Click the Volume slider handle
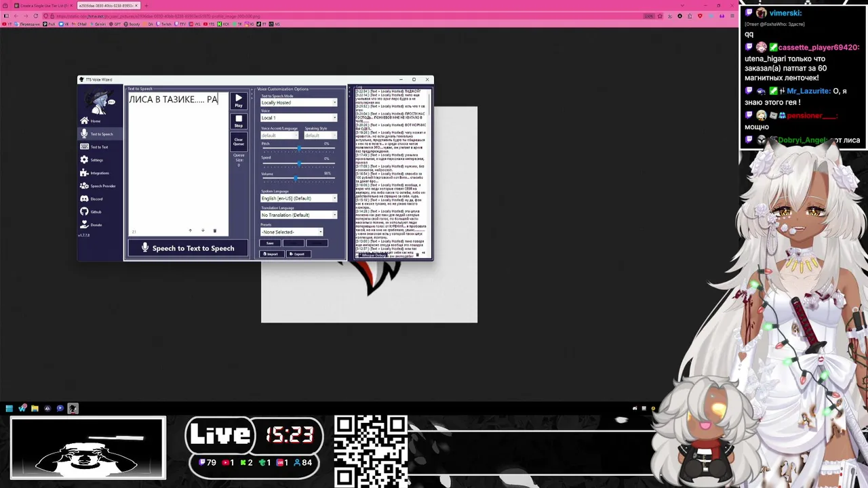 pyautogui.click(x=296, y=178)
